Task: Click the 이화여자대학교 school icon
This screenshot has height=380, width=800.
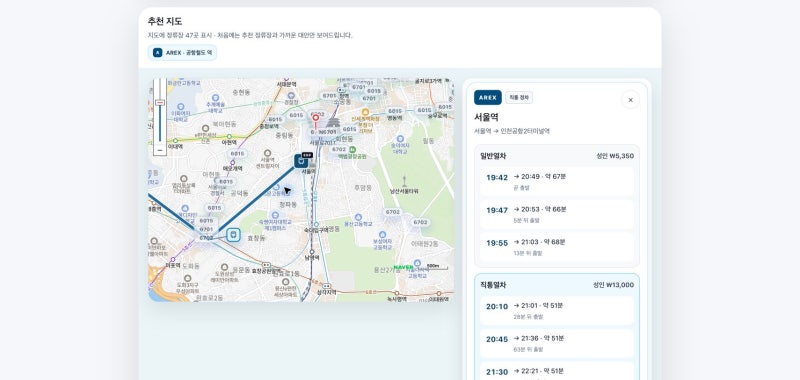Action: [x=180, y=107]
